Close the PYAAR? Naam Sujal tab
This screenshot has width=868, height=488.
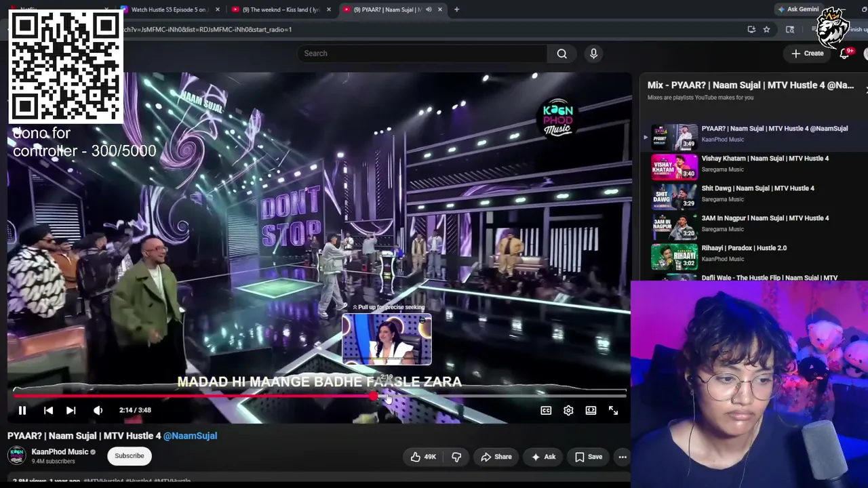point(440,9)
